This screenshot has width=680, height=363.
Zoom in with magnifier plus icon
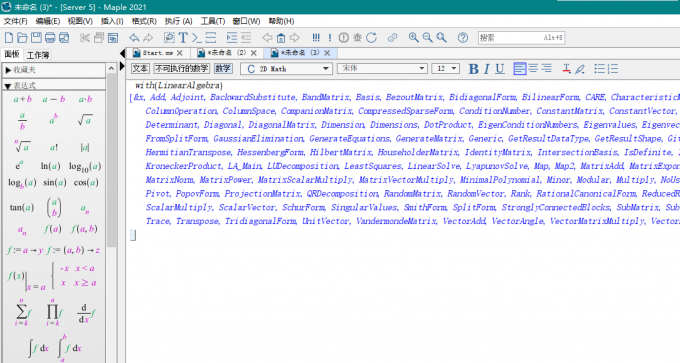(x=413, y=38)
